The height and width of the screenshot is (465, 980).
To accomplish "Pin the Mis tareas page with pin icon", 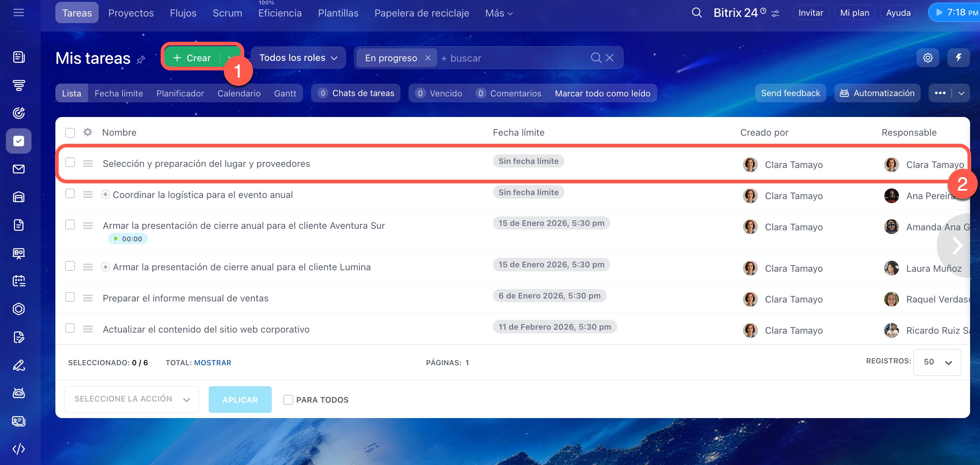I will click(141, 60).
